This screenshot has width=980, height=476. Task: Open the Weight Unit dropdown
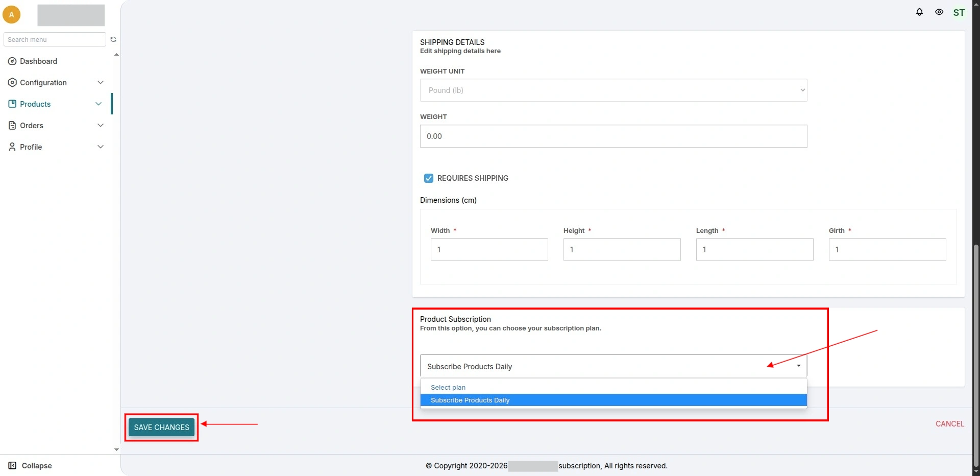click(614, 90)
